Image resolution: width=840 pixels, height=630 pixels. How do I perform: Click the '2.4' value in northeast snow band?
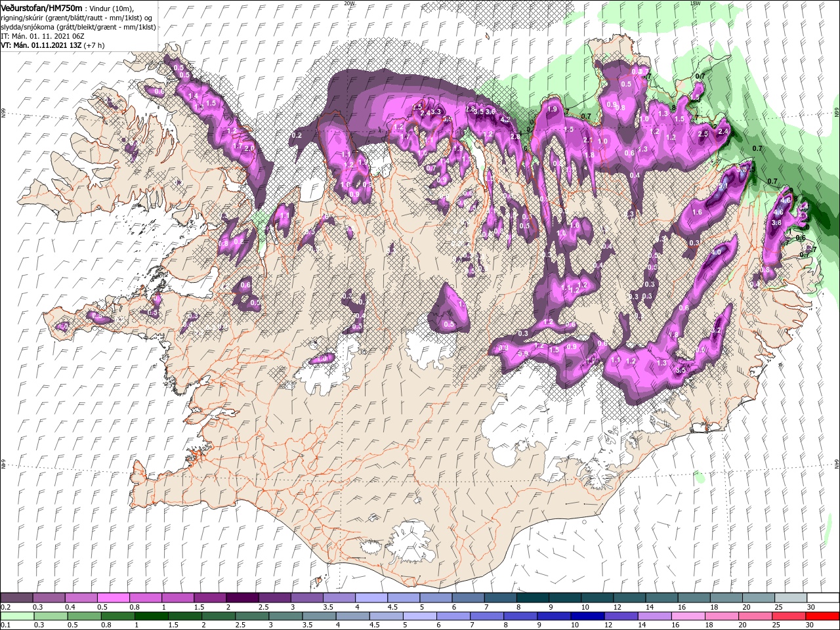[724, 131]
